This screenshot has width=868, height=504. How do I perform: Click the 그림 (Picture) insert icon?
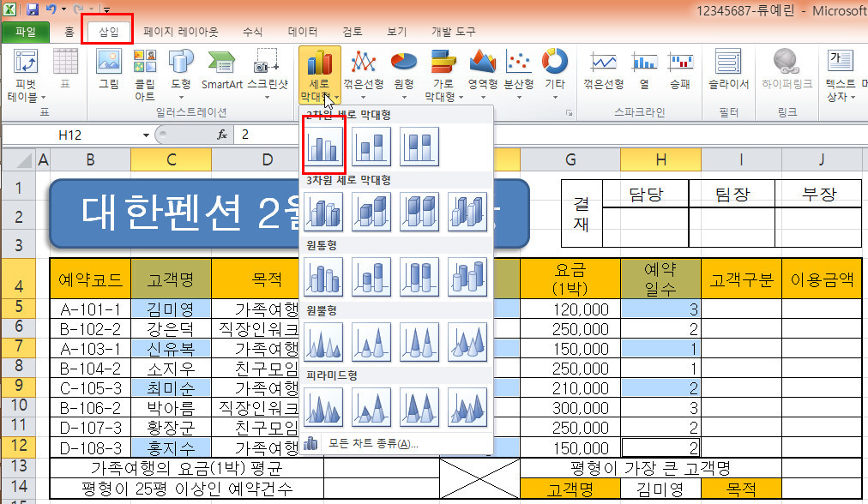(x=108, y=69)
